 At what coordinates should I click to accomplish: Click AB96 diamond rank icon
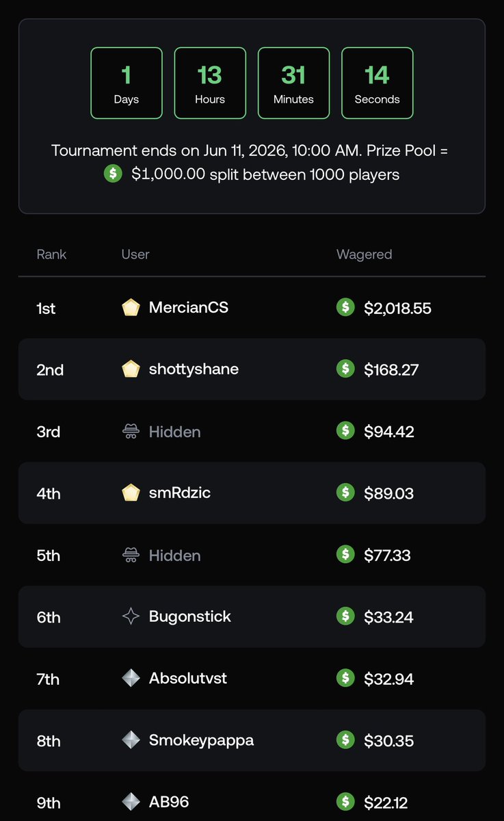tap(131, 801)
